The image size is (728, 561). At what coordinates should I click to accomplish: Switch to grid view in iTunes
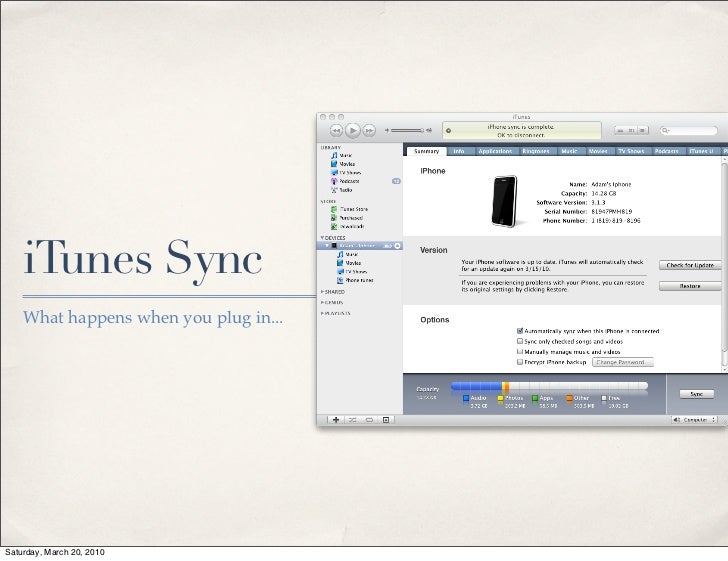click(x=631, y=130)
